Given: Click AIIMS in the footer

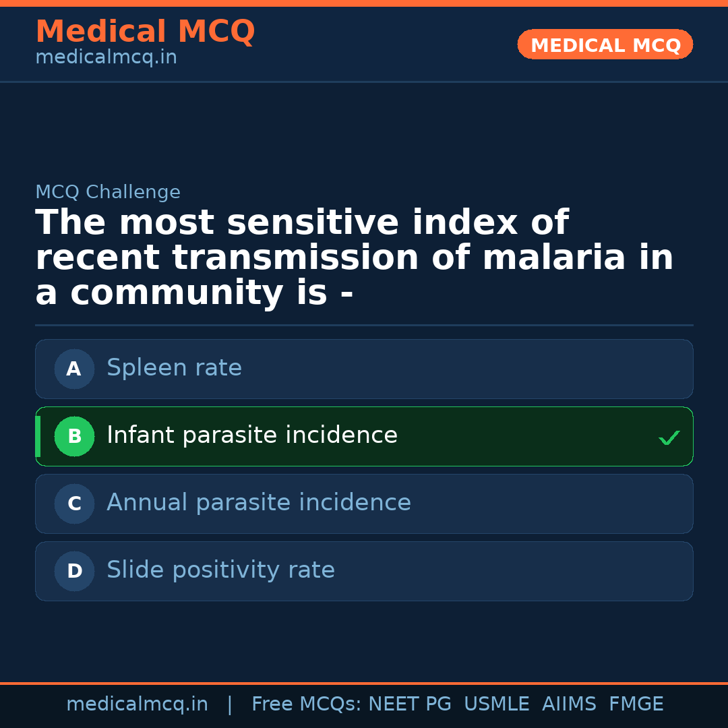Looking at the screenshot, I should tap(569, 704).
